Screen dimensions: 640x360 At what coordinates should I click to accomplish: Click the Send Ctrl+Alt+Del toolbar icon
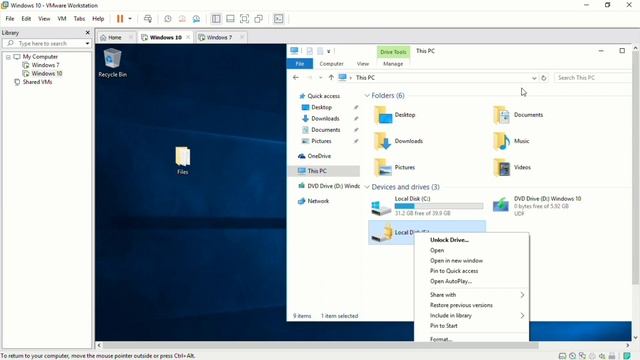(x=148, y=19)
